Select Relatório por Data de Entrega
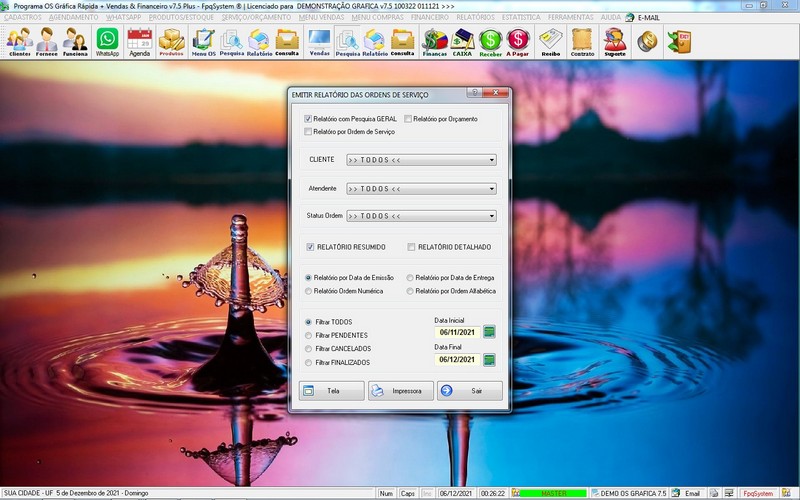Image resolution: width=800 pixels, height=500 pixels. [410, 277]
